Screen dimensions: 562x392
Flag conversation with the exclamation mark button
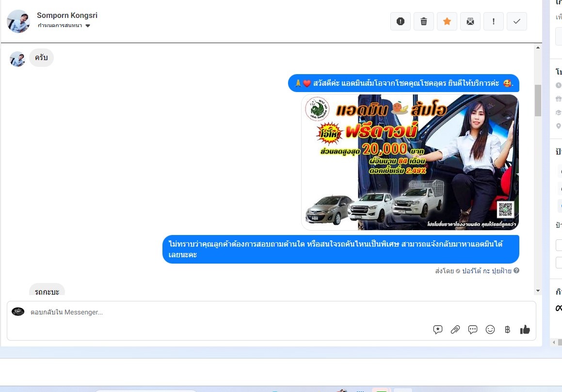click(x=494, y=21)
